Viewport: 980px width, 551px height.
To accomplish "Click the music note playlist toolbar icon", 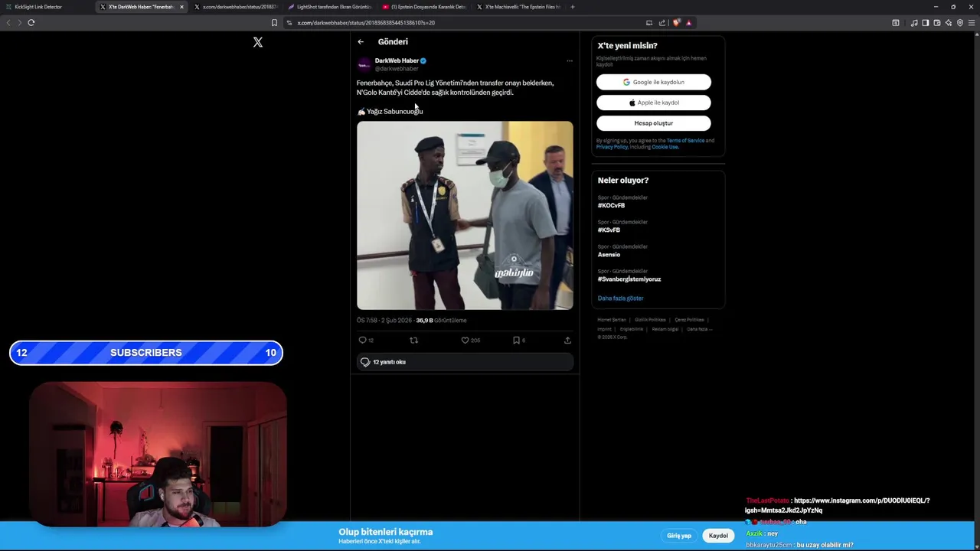I will pyautogui.click(x=914, y=23).
